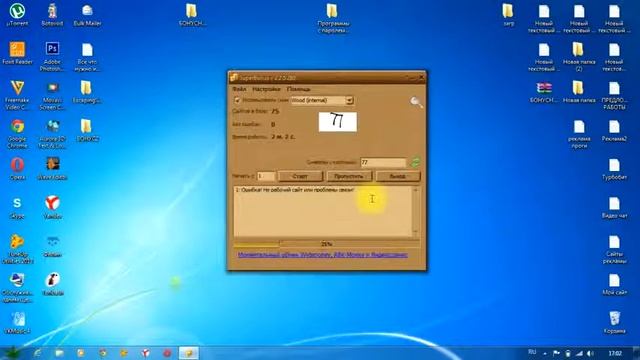Open the ПРЕДЛО... РАБОТЫ desktop file
Screen dimensions: 640x360
click(614, 95)
